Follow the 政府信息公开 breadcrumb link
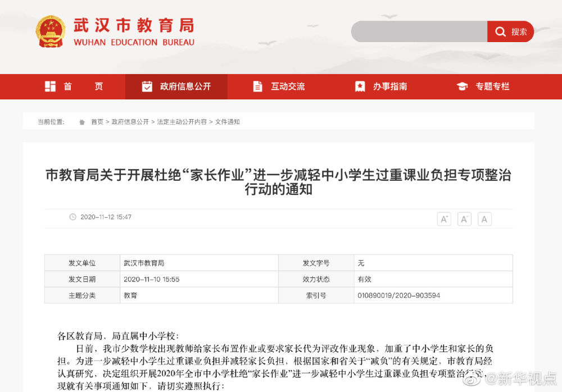Viewport: 562px width, 392px height. pyautogui.click(x=130, y=122)
